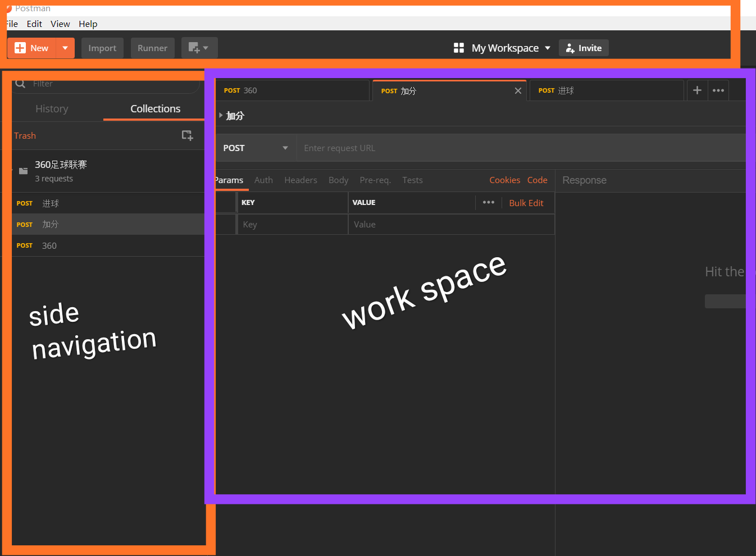This screenshot has height=556, width=756.
Task: Open params table column options ellipsis
Action: [x=489, y=202]
